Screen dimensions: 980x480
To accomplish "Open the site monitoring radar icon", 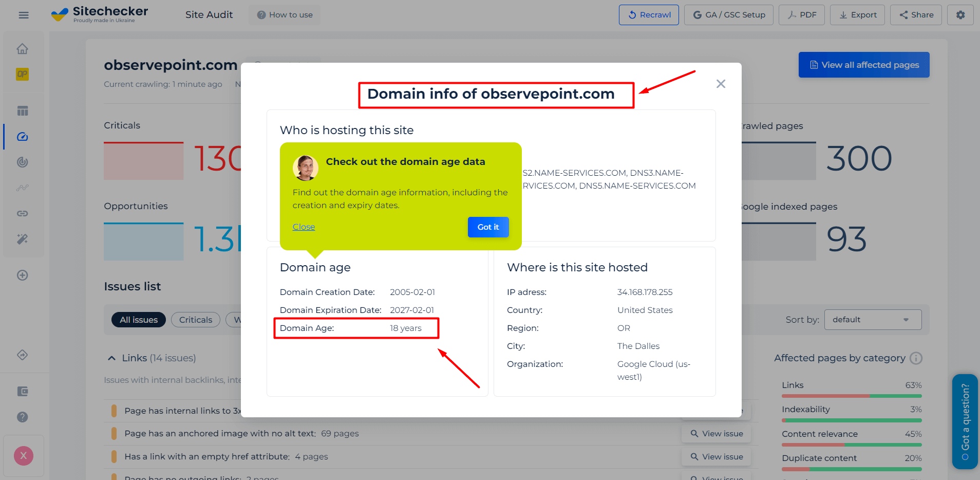I will click(x=22, y=162).
